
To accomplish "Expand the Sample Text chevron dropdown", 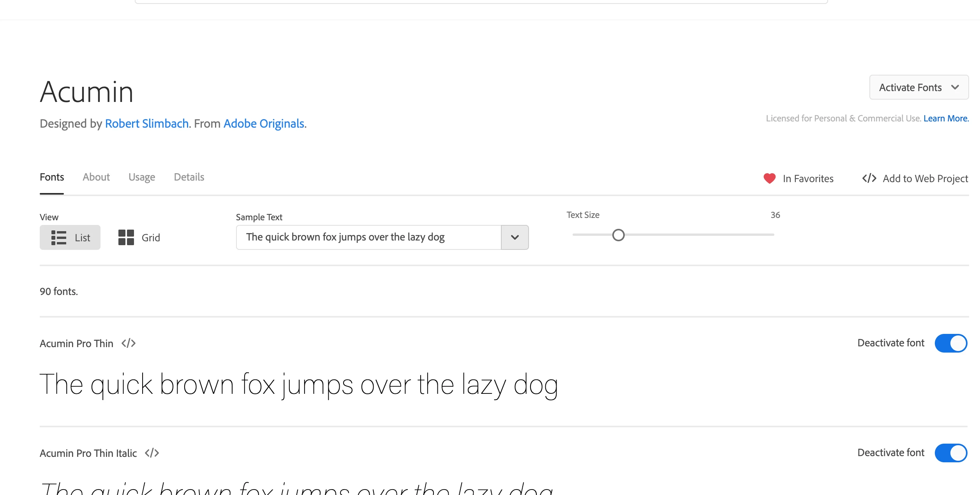I will pos(515,237).
